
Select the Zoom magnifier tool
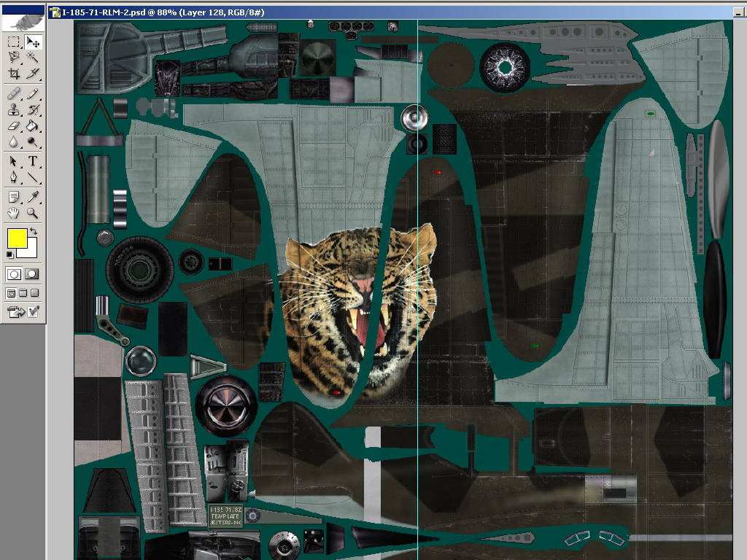click(32, 213)
